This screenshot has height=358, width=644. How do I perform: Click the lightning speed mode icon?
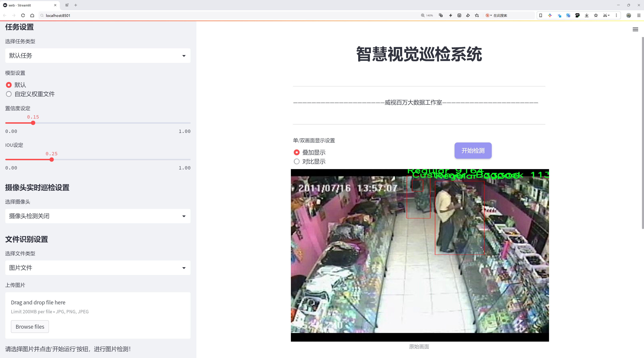(450, 16)
